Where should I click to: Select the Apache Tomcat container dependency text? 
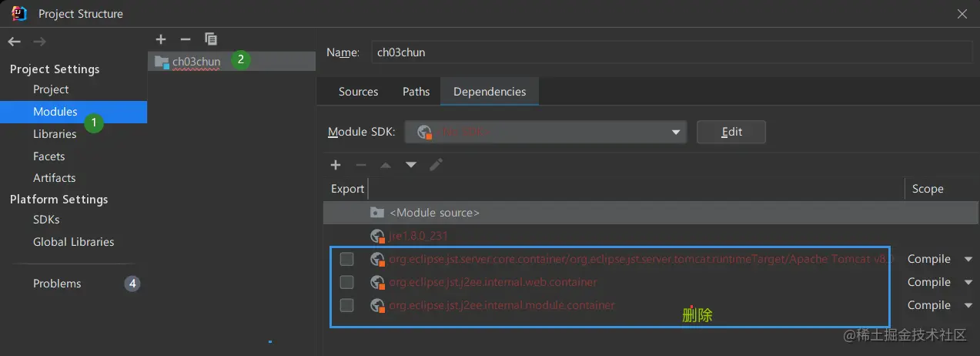point(642,259)
